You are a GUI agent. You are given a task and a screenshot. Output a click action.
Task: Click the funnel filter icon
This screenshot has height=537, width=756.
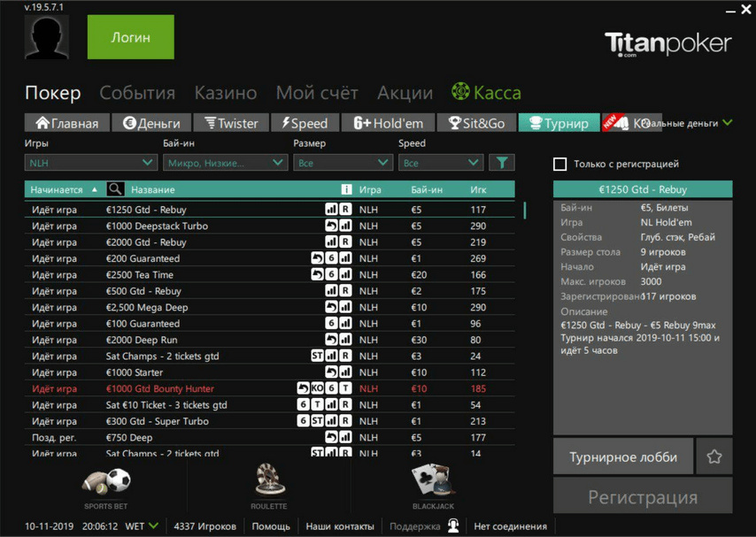click(x=501, y=163)
